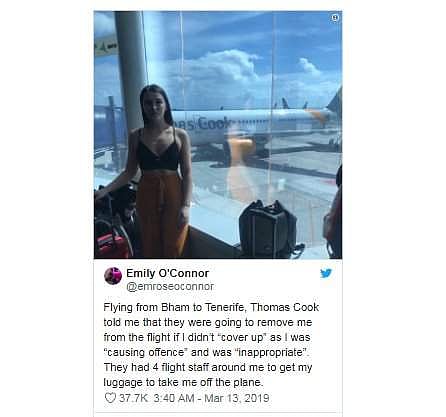Screen dimensions: 446x417
Task: Click the 37.7K like count
Action: [133, 398]
